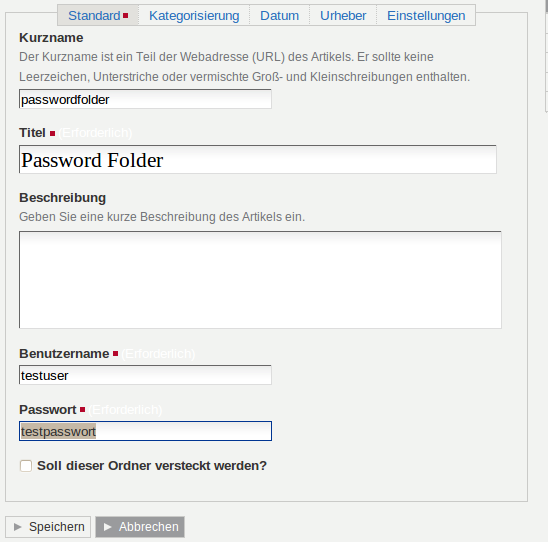Select the Urheber tab
Image resolution: width=548 pixels, height=542 pixels.
click(x=343, y=16)
